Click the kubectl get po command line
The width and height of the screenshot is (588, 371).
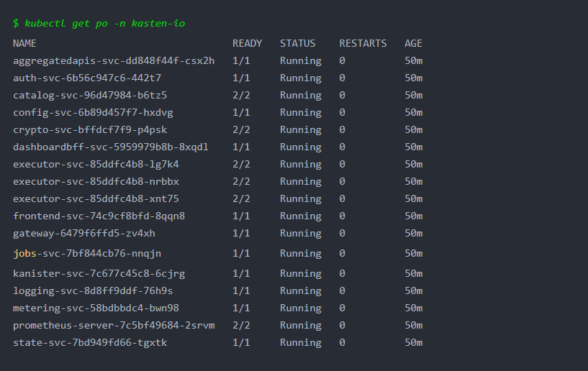[x=99, y=24]
